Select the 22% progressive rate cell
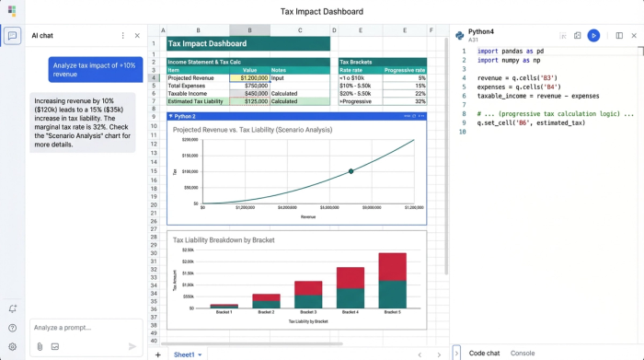This screenshot has height=360, width=644. (405, 93)
